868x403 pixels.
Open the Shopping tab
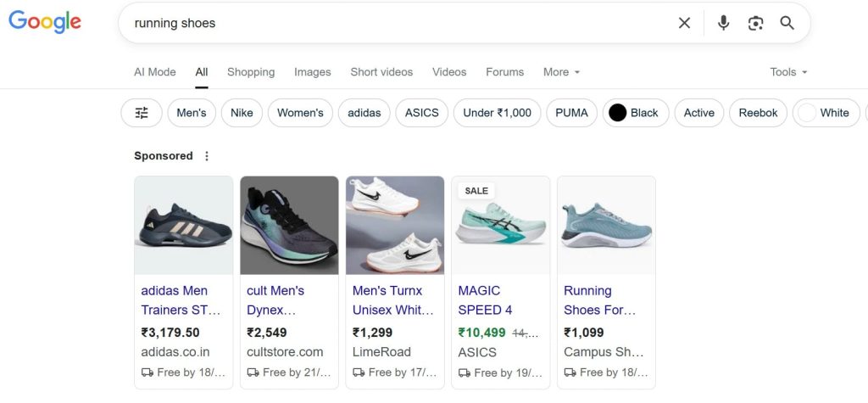point(251,72)
